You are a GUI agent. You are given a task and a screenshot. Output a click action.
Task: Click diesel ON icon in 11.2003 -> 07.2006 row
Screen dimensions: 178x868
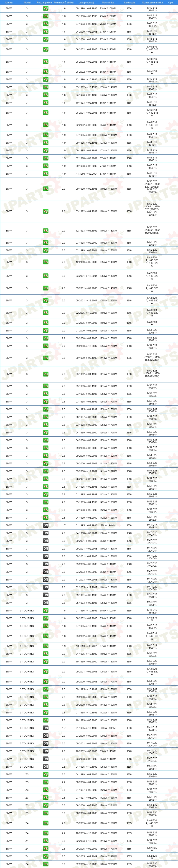coord(46,580)
